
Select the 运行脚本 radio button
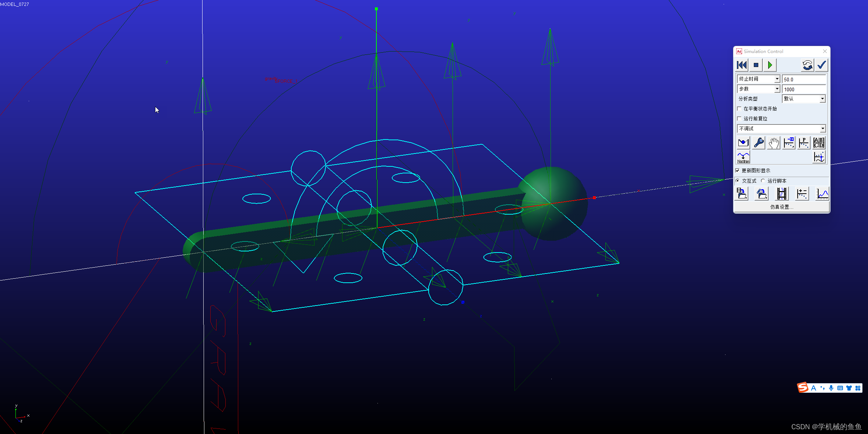pos(763,181)
